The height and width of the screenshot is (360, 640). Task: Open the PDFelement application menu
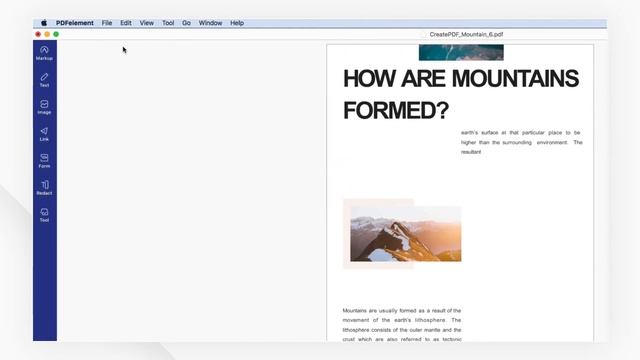coord(75,23)
